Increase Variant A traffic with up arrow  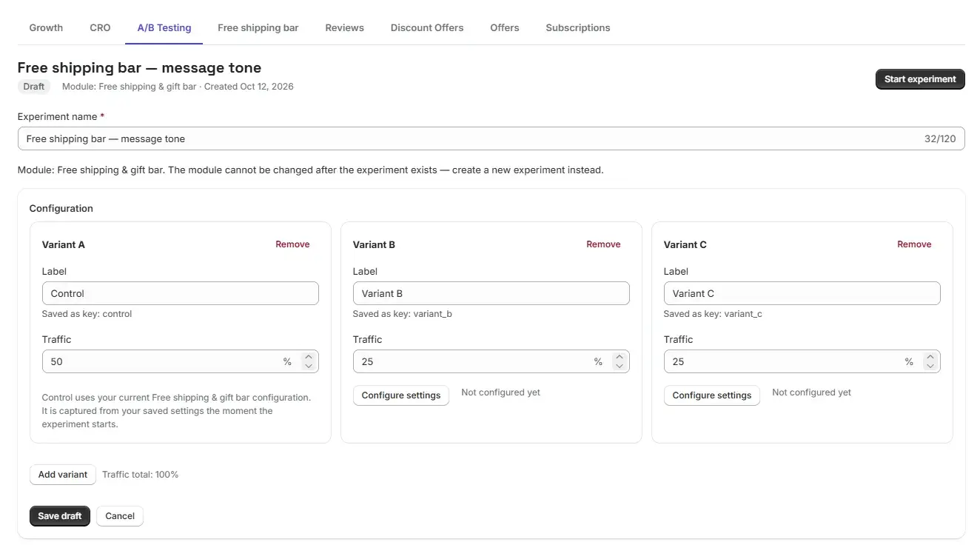coord(309,357)
